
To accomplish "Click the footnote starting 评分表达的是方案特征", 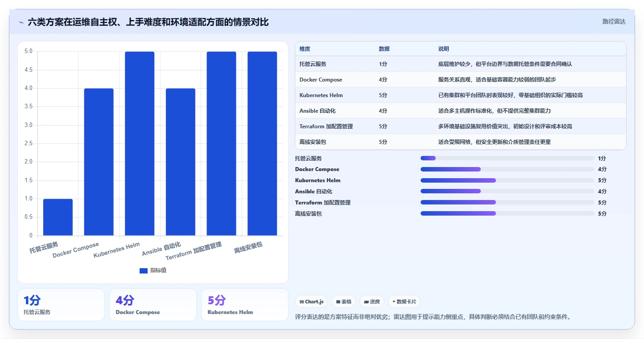I will [433, 317].
